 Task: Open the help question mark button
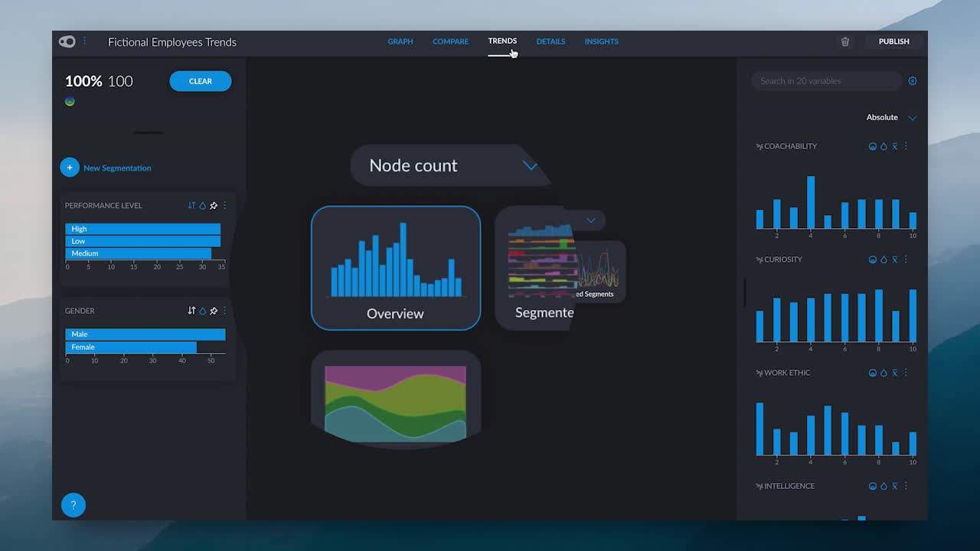(x=73, y=505)
